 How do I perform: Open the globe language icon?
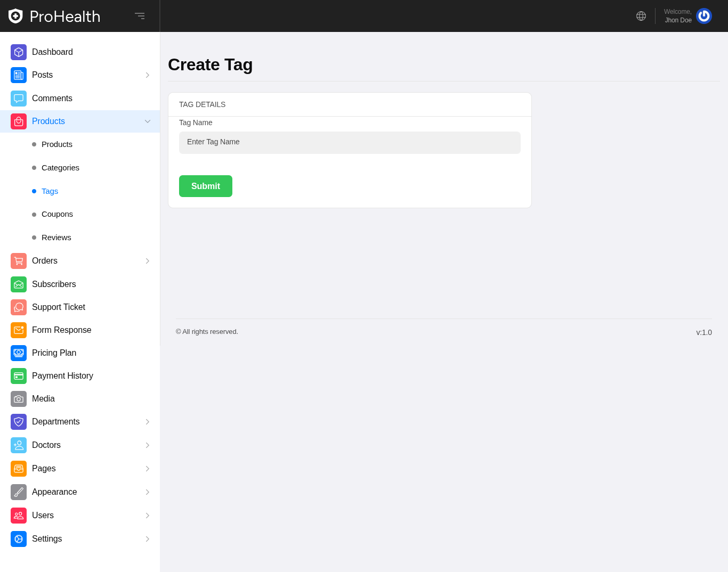pos(641,16)
